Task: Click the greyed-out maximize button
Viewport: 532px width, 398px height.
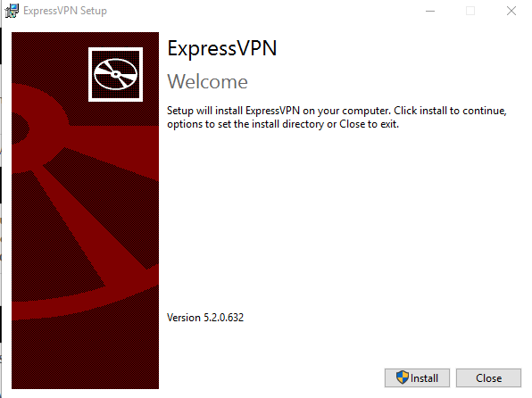Action: 470,11
